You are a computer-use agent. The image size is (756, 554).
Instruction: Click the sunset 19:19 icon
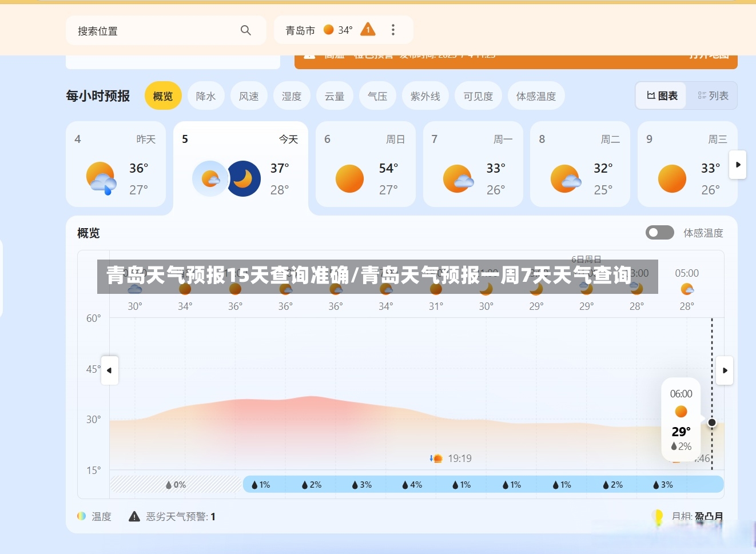coord(436,459)
